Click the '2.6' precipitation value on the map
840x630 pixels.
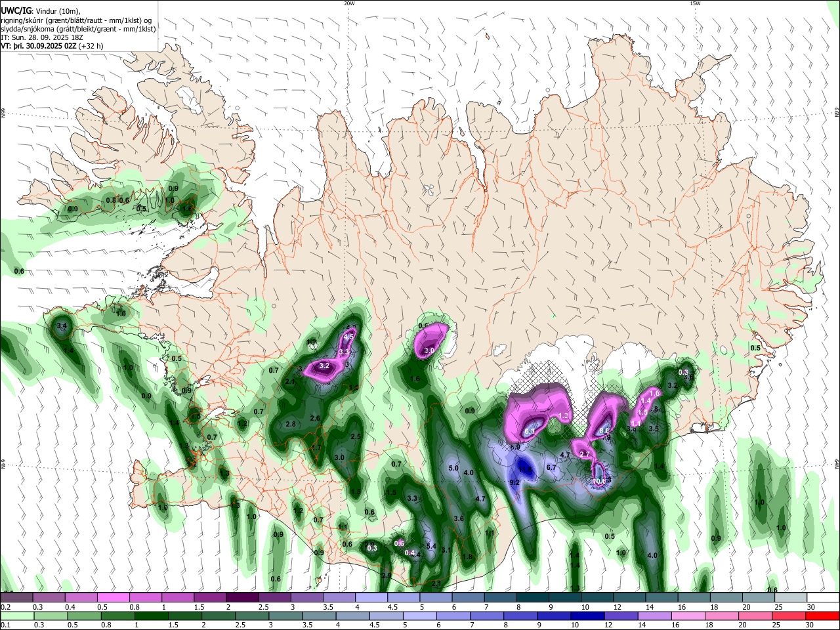coord(315,418)
